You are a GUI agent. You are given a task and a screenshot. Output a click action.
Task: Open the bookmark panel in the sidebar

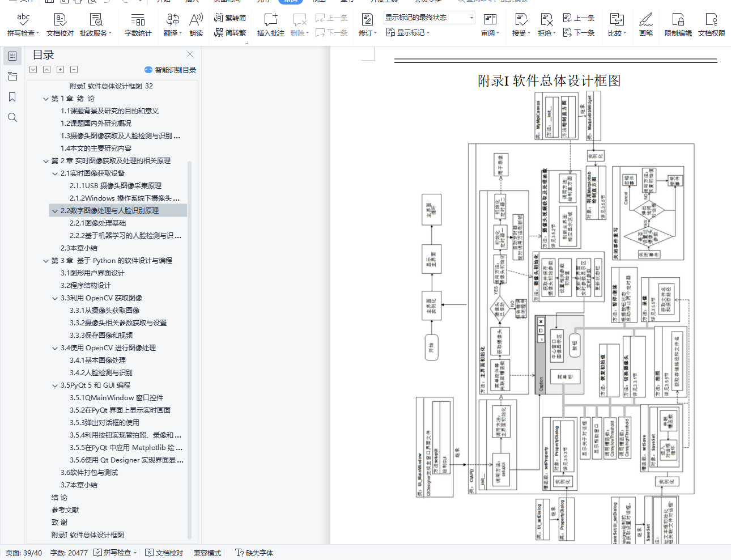[12, 97]
